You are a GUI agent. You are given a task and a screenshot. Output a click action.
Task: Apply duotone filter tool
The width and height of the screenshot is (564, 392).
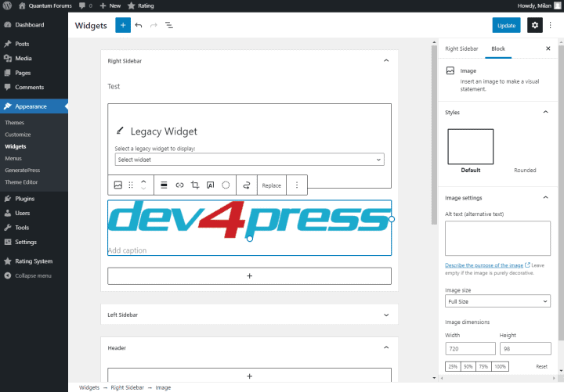226,185
